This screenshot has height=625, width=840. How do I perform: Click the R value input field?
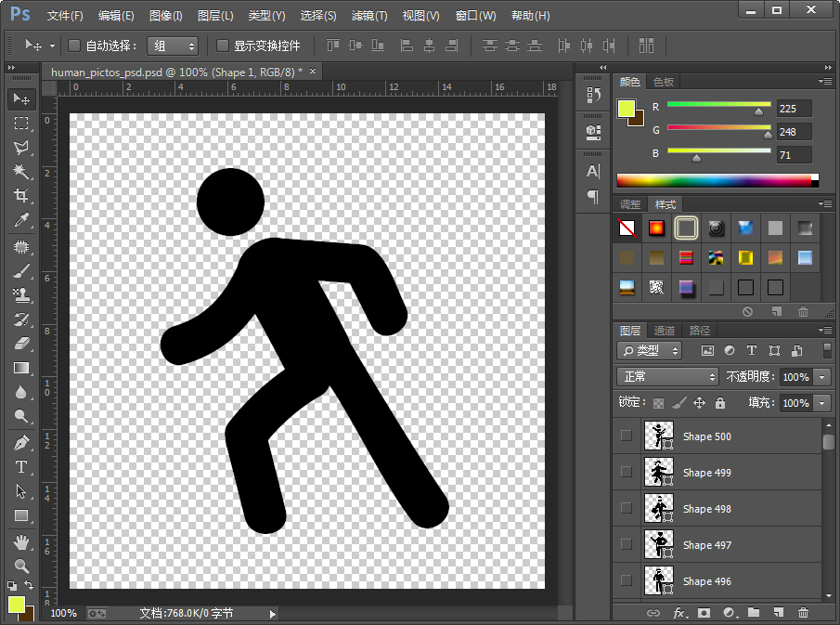[x=795, y=109]
